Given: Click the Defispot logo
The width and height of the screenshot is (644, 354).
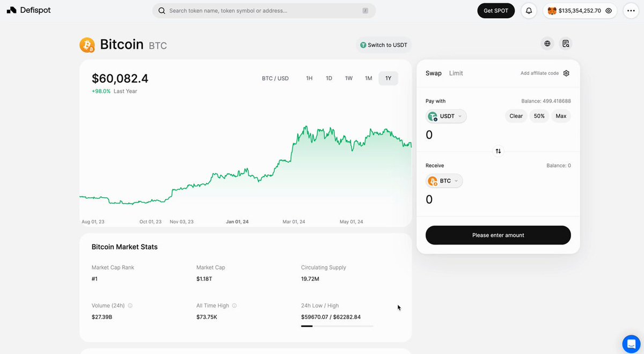Looking at the screenshot, I should (28, 10).
